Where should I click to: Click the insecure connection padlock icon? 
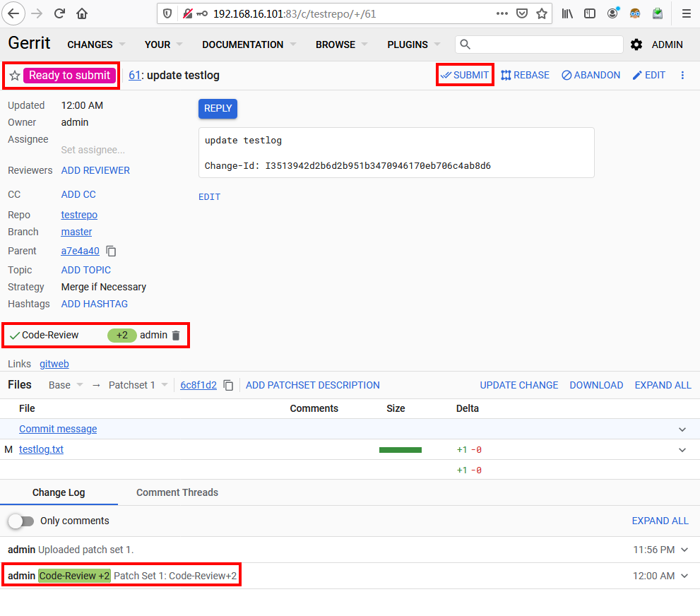188,14
